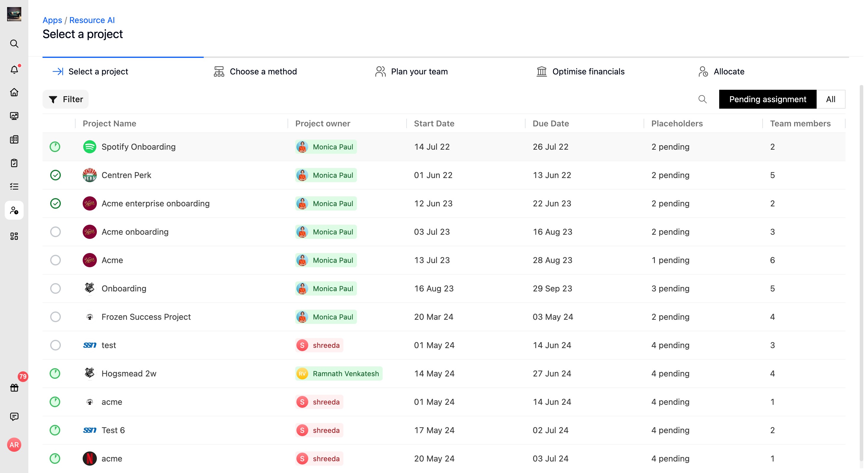Click the SSN logo next to Test 6
Image resolution: width=868 pixels, height=473 pixels.
click(90, 430)
